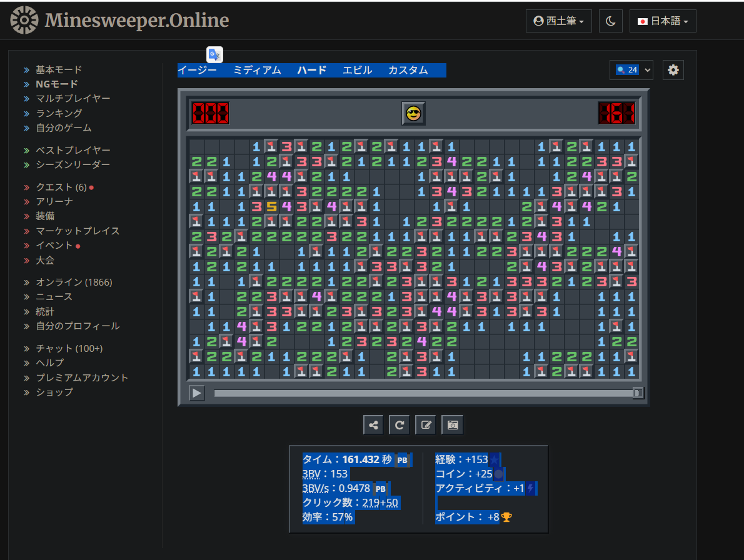The image size is (744, 560).
Task: Click the restart game arrow icon
Action: [x=400, y=425]
